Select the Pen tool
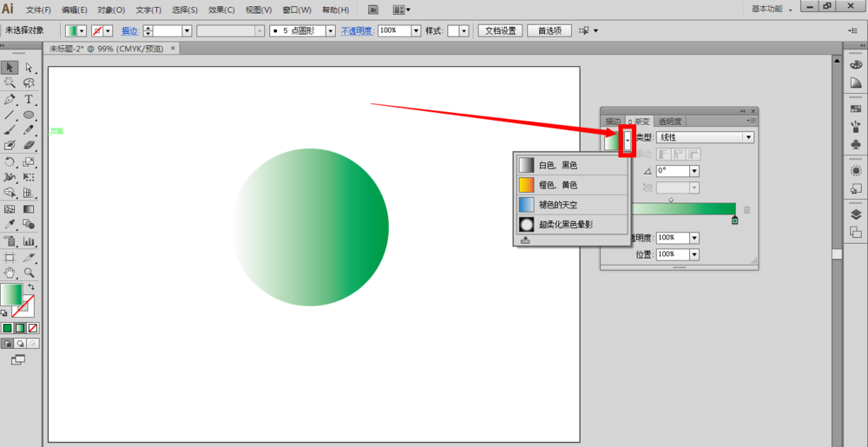Viewport: 868px width, 447px height. (10, 100)
